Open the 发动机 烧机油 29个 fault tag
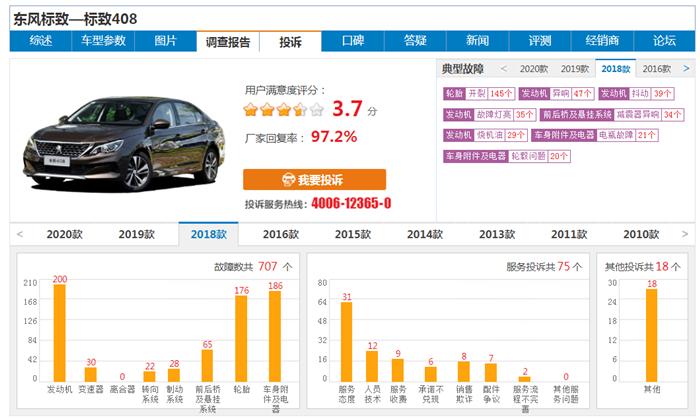 (x=486, y=135)
